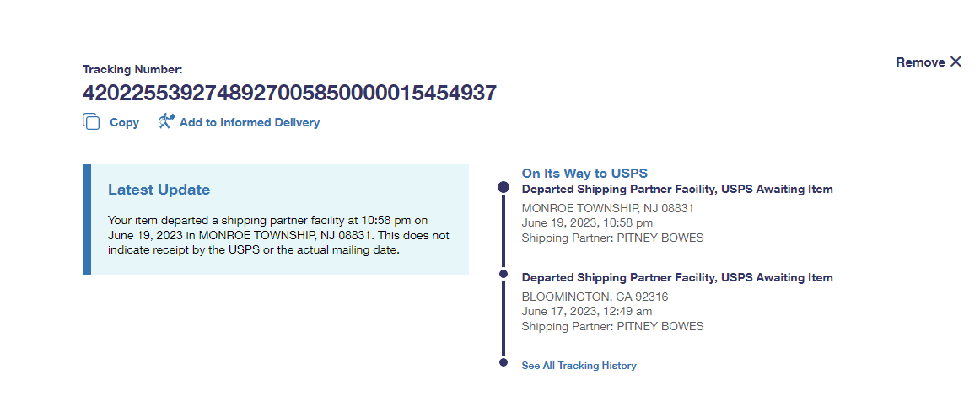Select the large top timeline dot
The height and width of the screenshot is (396, 980).
[503, 187]
